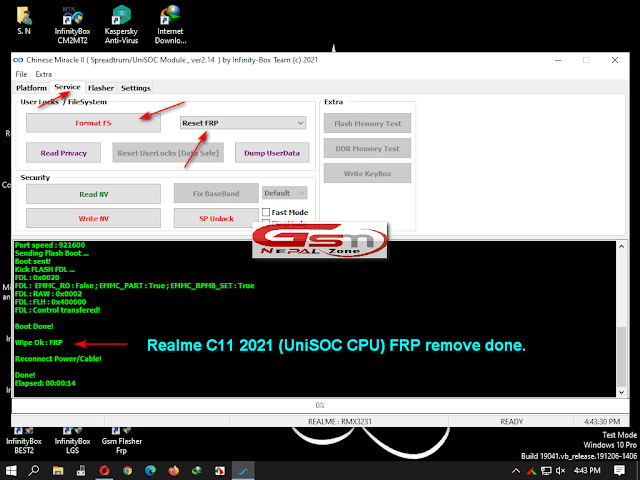Open the red-green tray icon
640x480 pixels.
[531, 471]
